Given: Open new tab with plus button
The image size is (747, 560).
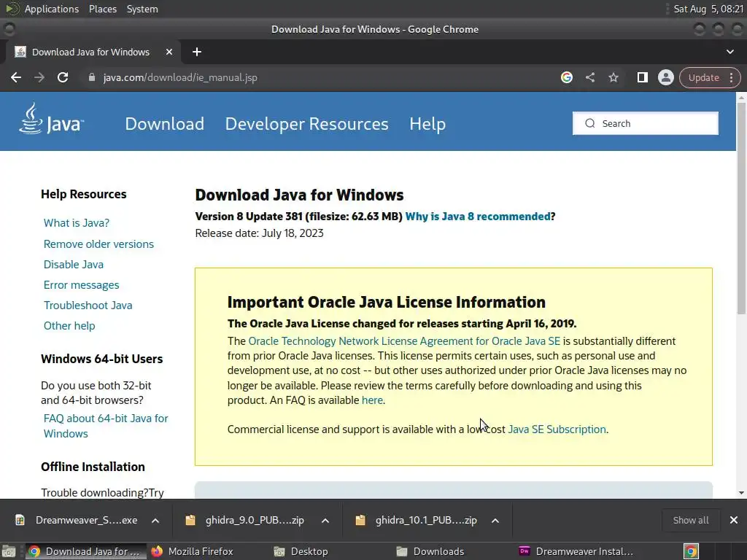Looking at the screenshot, I should click(x=196, y=52).
